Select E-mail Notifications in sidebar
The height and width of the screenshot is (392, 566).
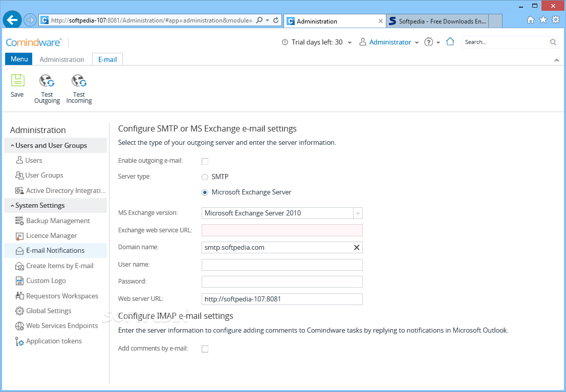point(55,251)
